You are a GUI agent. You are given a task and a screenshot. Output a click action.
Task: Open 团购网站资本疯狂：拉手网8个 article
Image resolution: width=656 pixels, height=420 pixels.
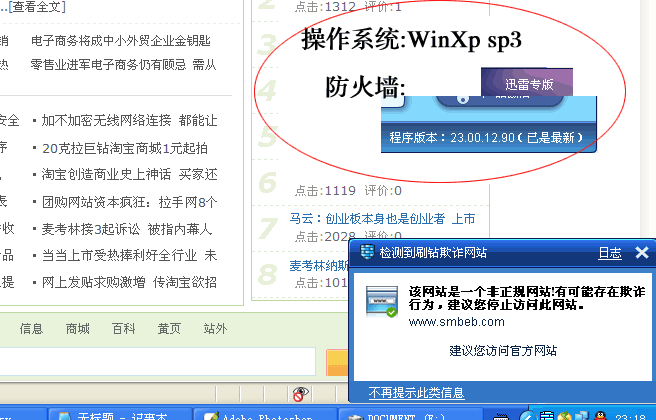pyautogui.click(x=130, y=202)
